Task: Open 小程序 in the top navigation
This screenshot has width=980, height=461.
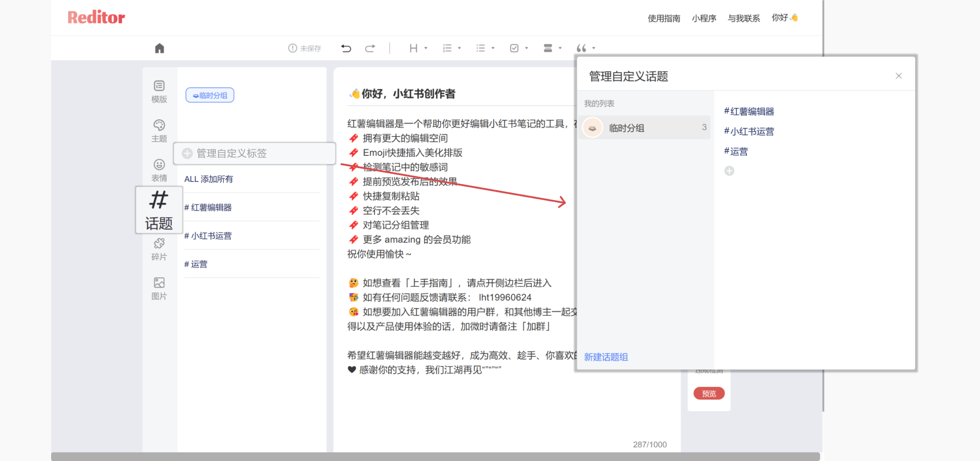Action: [704, 18]
